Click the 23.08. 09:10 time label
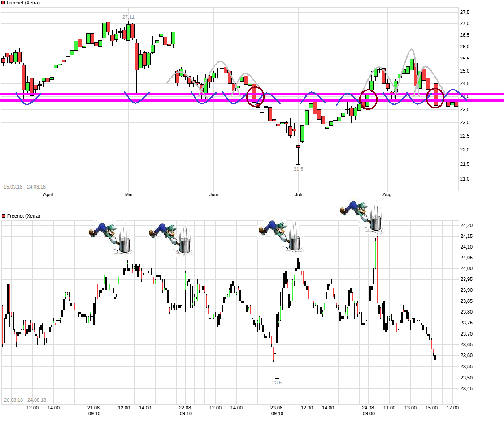Viewport: 504px width, 422px height. pos(277,411)
